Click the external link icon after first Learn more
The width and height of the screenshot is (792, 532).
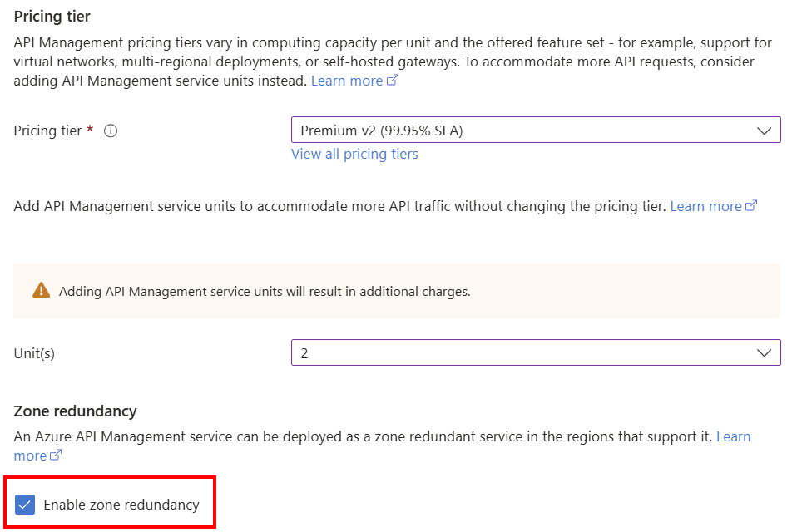[x=390, y=80]
